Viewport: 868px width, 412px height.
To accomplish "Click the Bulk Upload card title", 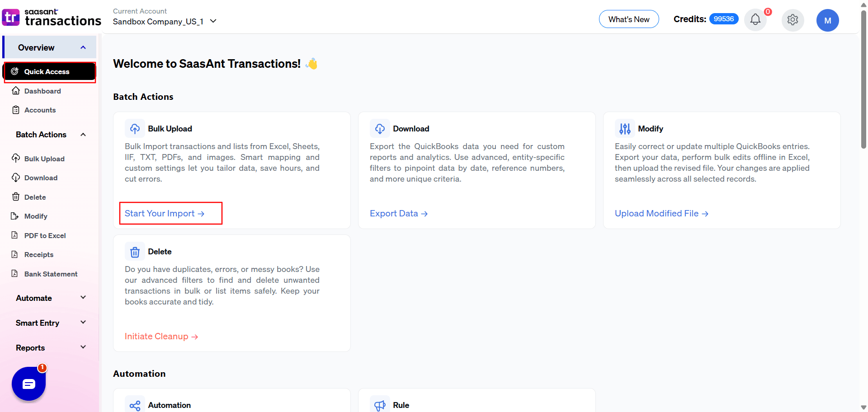I will coord(170,129).
